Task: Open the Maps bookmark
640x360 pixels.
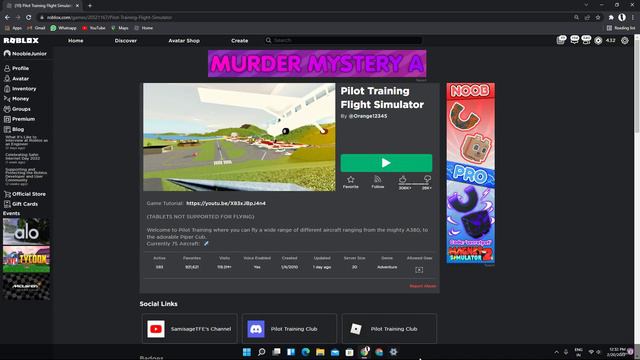Action: click(x=120, y=28)
